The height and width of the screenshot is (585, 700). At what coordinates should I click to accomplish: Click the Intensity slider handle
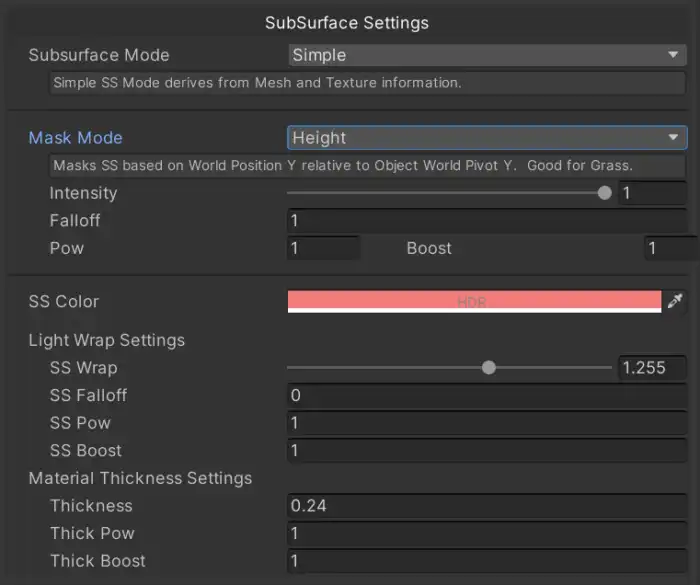click(x=604, y=193)
